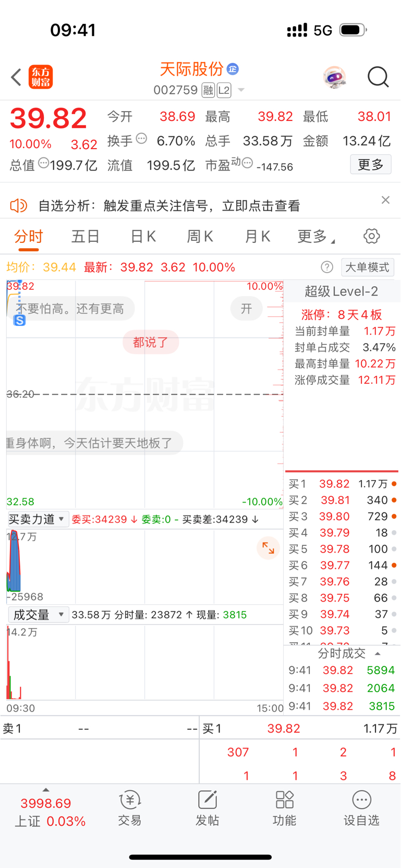The image size is (401, 868).
Task: Expand chart with orange fullscreen icon
Action: (x=268, y=548)
